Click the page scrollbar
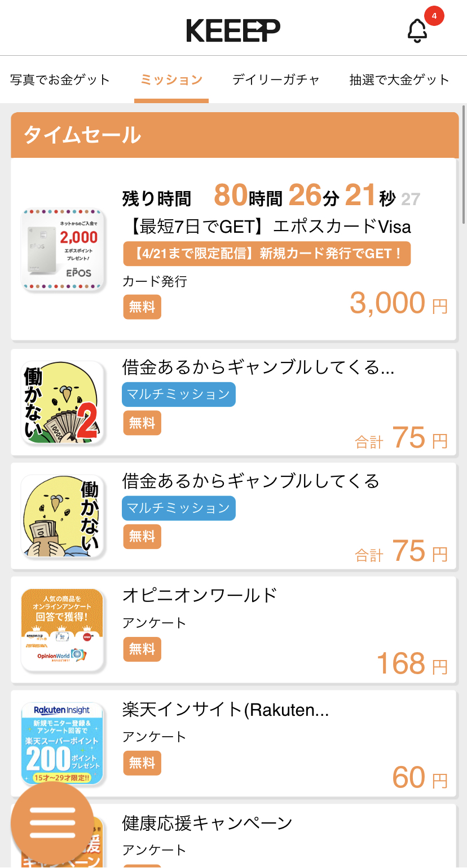Viewport: 467px width, 868px height. (x=464, y=163)
